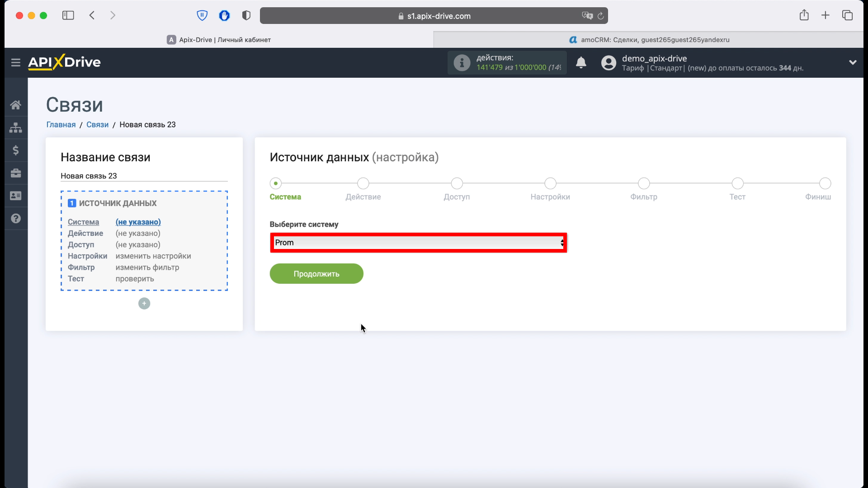Click the demo_apix-drive username
The height and width of the screenshot is (488, 868).
(654, 58)
